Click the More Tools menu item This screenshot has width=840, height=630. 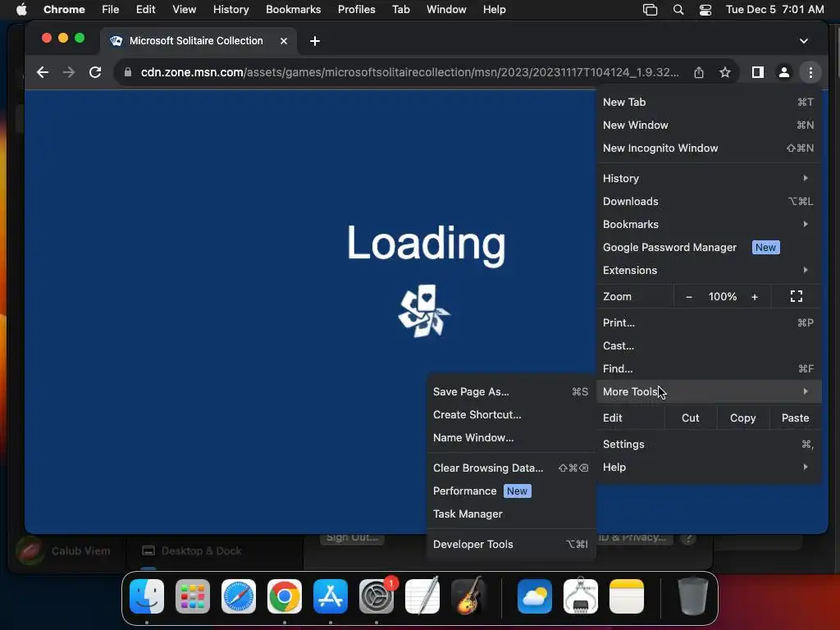(x=708, y=391)
